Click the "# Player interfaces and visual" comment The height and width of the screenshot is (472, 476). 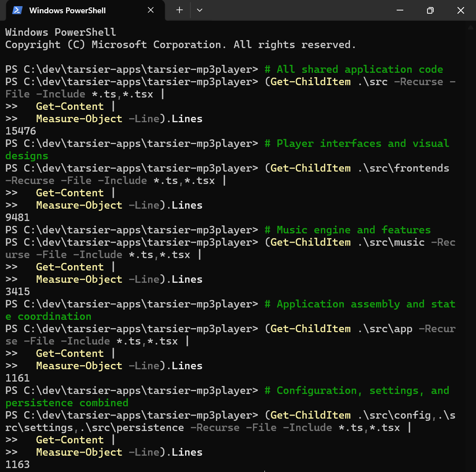point(357,143)
